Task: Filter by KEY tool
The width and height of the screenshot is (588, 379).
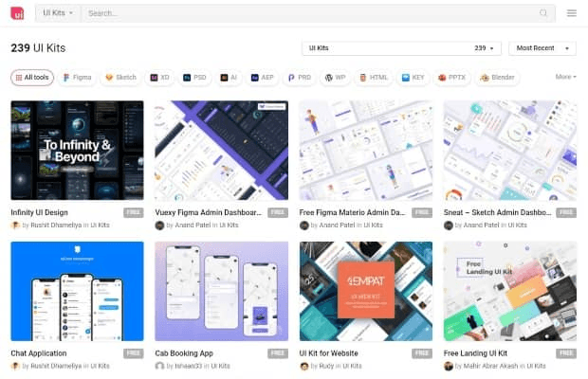Action: click(413, 78)
